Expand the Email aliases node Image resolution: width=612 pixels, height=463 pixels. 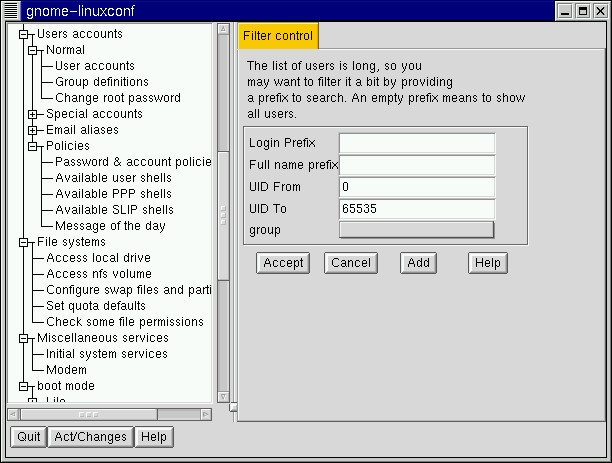click(32, 130)
